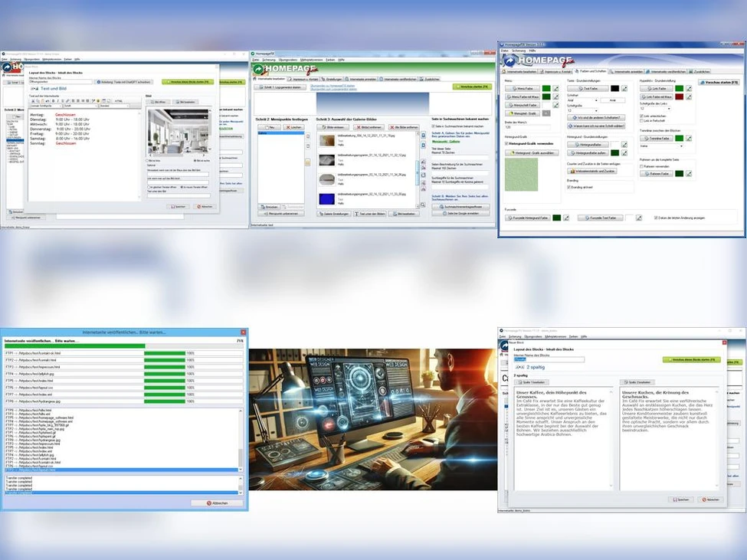Click eyedropper beside Fusszeile Text-Farbe swatch
The width and height of the screenshot is (747, 560).
639,218
